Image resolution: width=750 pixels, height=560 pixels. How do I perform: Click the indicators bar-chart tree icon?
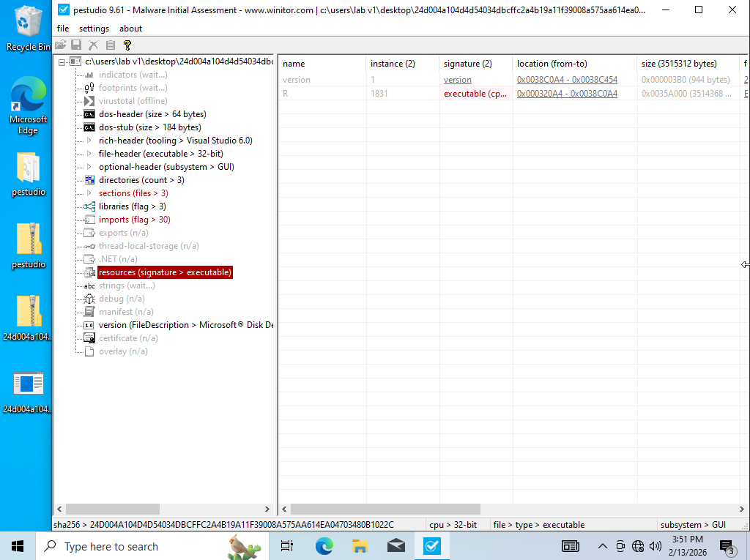(89, 75)
